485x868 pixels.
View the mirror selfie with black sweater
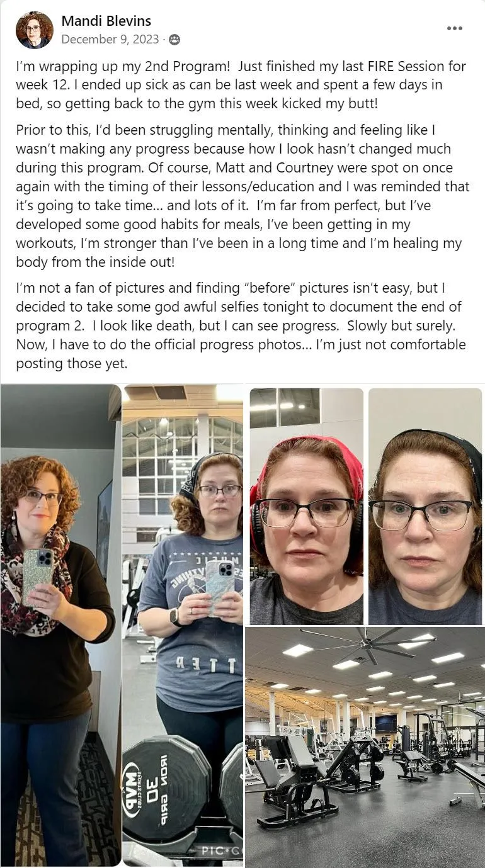coord(60,625)
